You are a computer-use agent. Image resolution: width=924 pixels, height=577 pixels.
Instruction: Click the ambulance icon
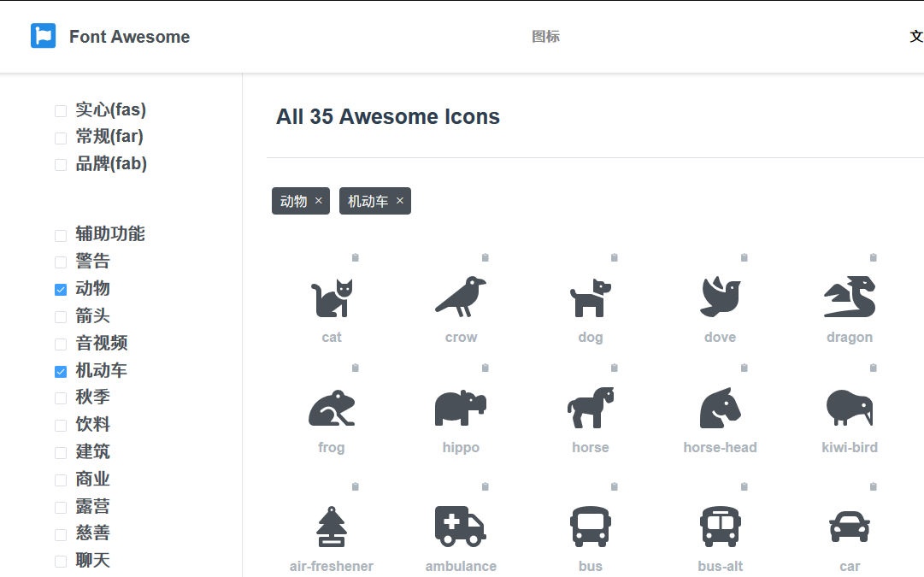[461, 526]
